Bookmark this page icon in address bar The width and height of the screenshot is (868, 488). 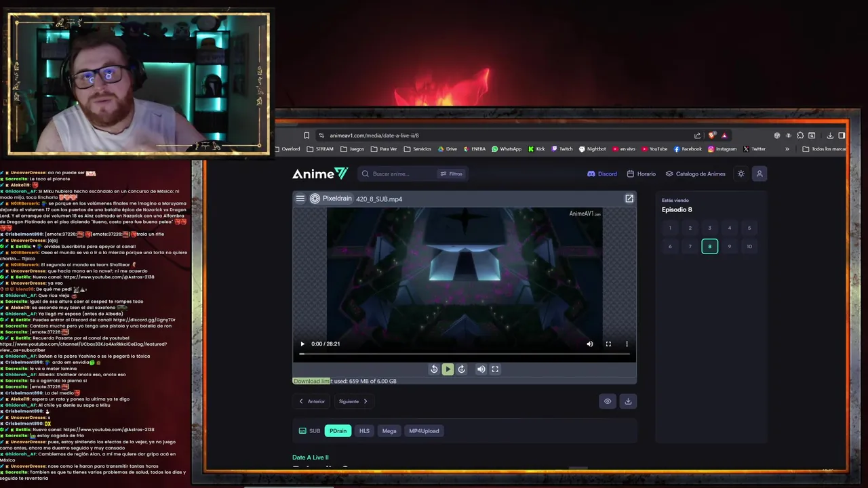tap(307, 135)
